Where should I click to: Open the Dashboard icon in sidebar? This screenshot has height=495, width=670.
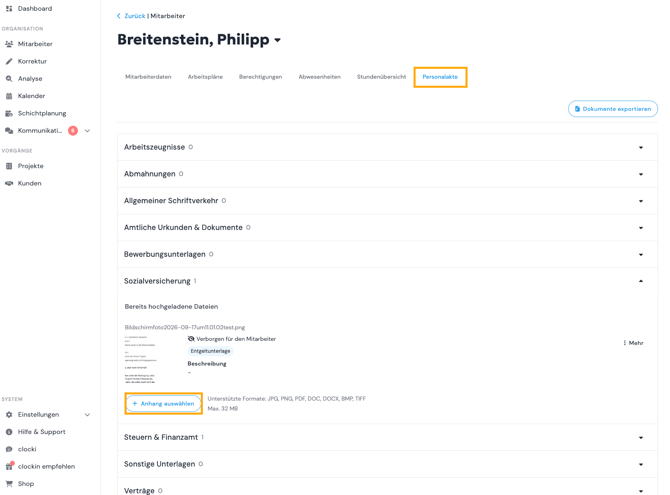[x=9, y=9]
